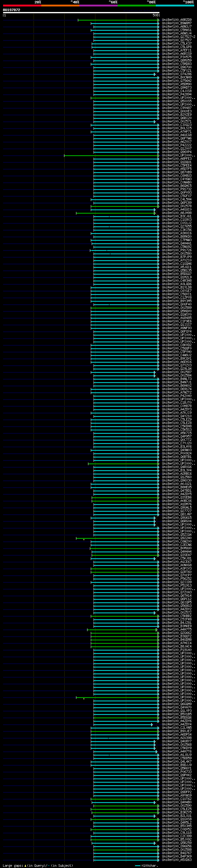Select hit label UniRef100_C9V487

click(x=176, y=108)
